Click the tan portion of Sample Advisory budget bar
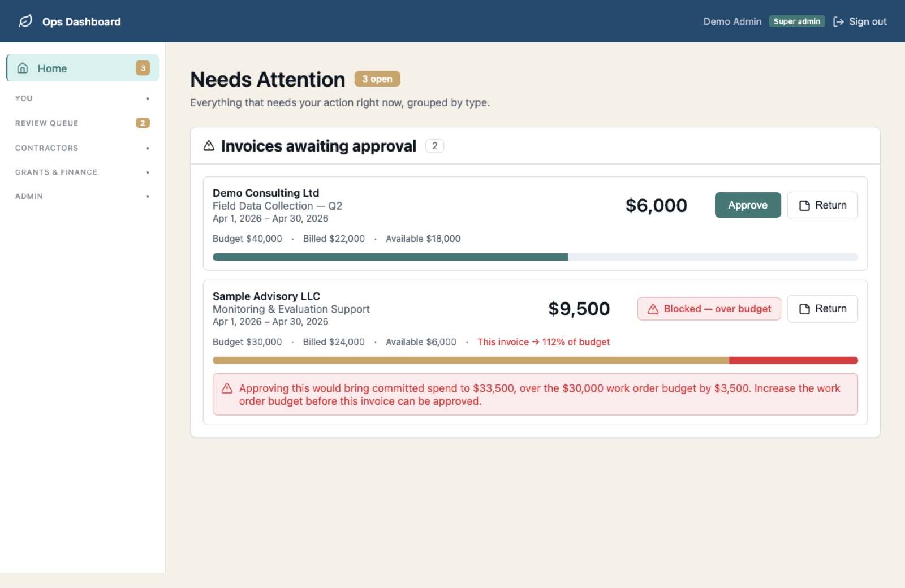Image resolution: width=905 pixels, height=588 pixels. pos(471,360)
